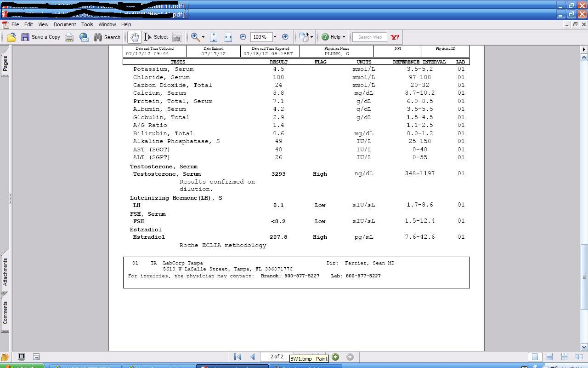Open the Document menu
This screenshot has height=368, width=588.
(65, 24)
